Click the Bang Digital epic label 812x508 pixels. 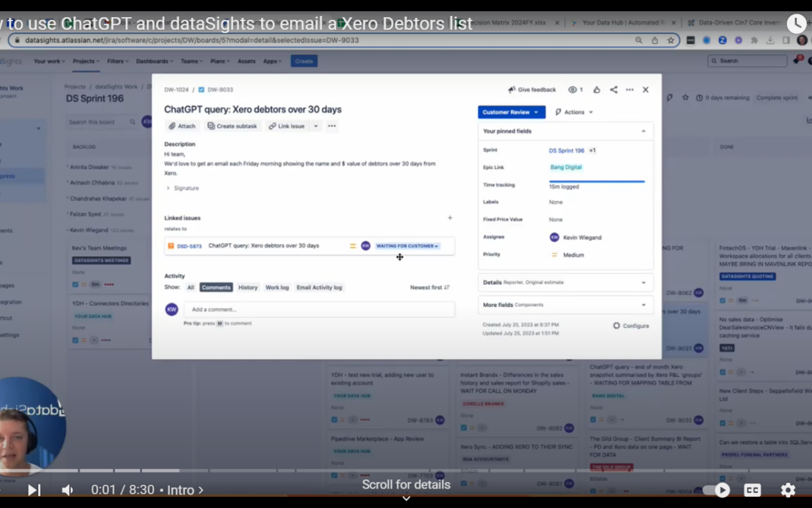pos(565,167)
